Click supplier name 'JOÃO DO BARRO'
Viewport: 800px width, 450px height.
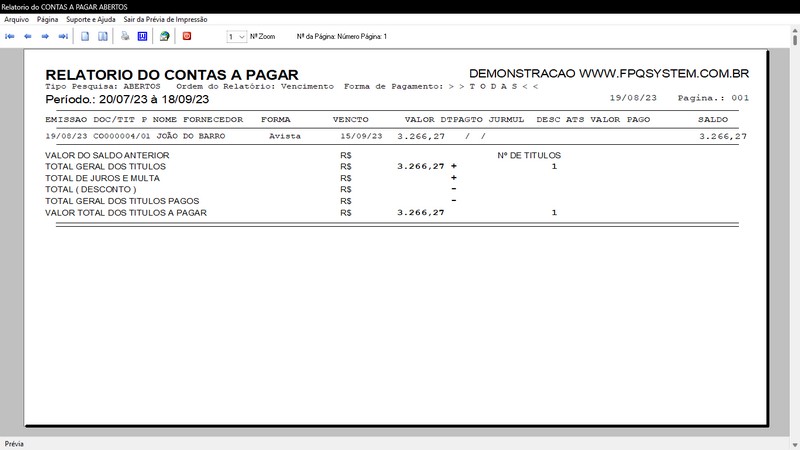191,136
